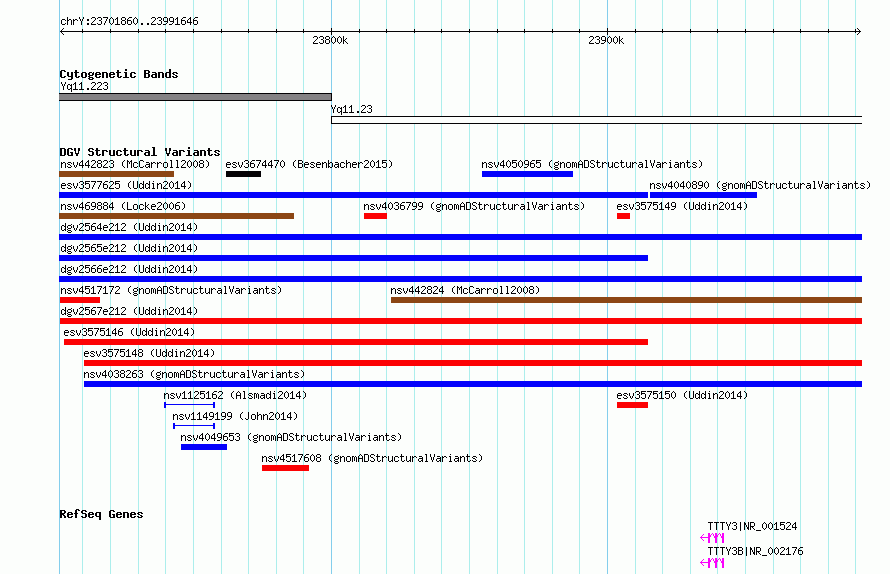
Task: Click the gray Yq11.223 cytogenetic band
Action: click(195, 97)
